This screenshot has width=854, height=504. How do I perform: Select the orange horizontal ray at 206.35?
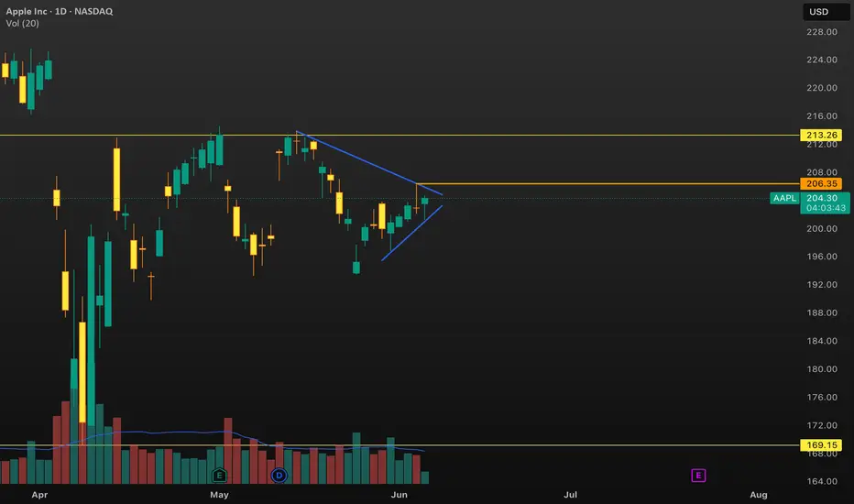[x=608, y=183]
